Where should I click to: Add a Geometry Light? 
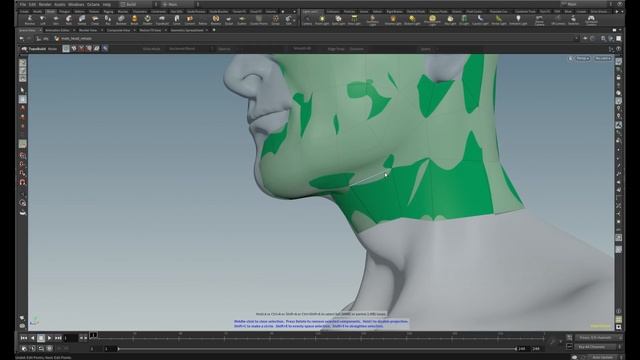pos(372,20)
